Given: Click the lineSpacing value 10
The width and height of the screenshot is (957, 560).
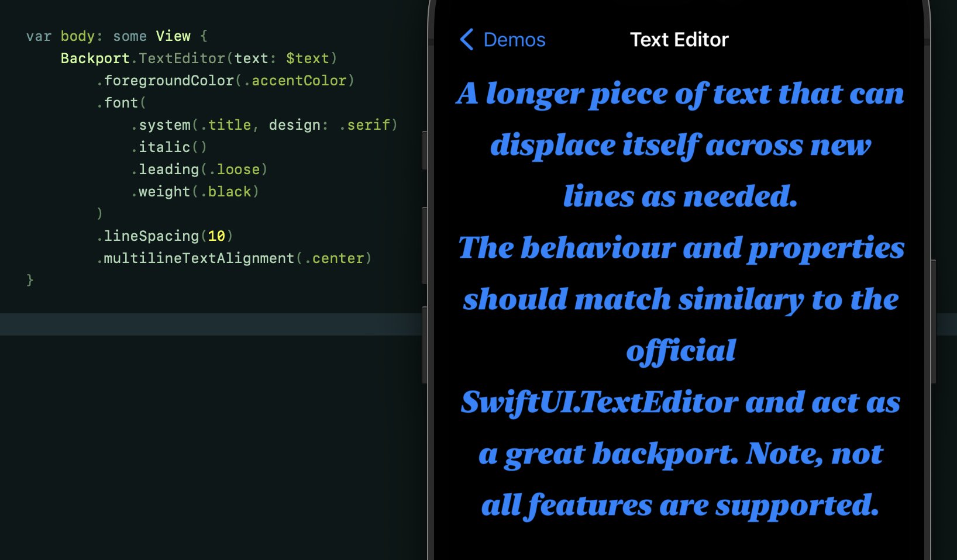Looking at the screenshot, I should click(x=216, y=236).
